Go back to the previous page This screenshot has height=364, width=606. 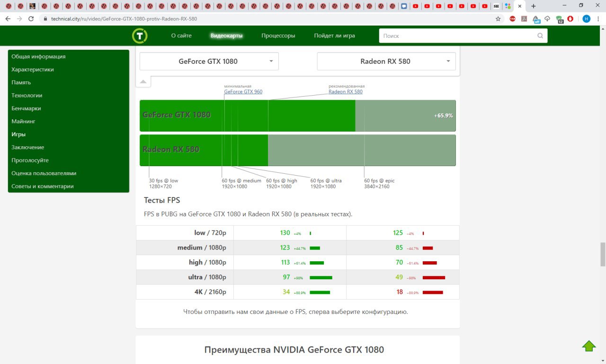[x=8, y=19]
